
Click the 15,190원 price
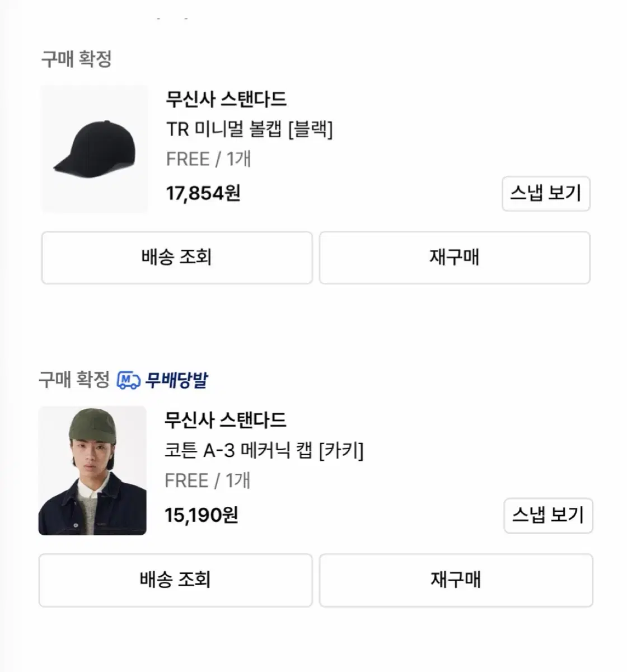click(202, 515)
